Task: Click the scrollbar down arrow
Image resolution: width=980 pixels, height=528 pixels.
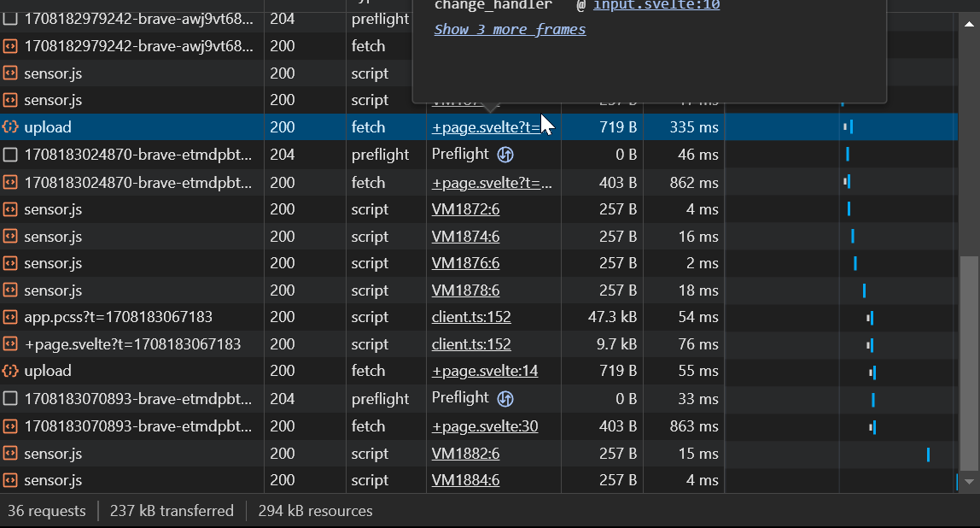Action: [968, 483]
